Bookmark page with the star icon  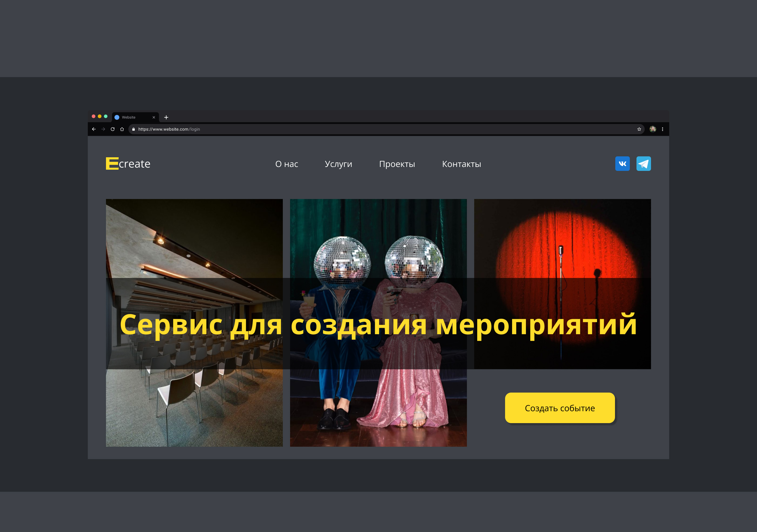click(639, 129)
